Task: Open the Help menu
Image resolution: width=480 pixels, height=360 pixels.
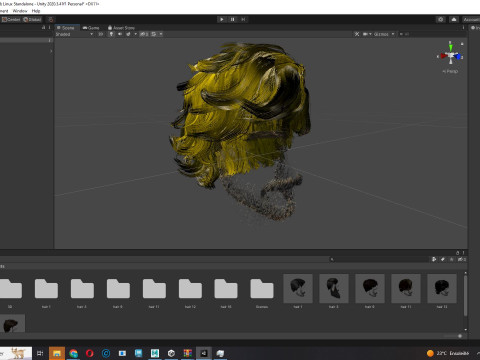Action: 36,11
